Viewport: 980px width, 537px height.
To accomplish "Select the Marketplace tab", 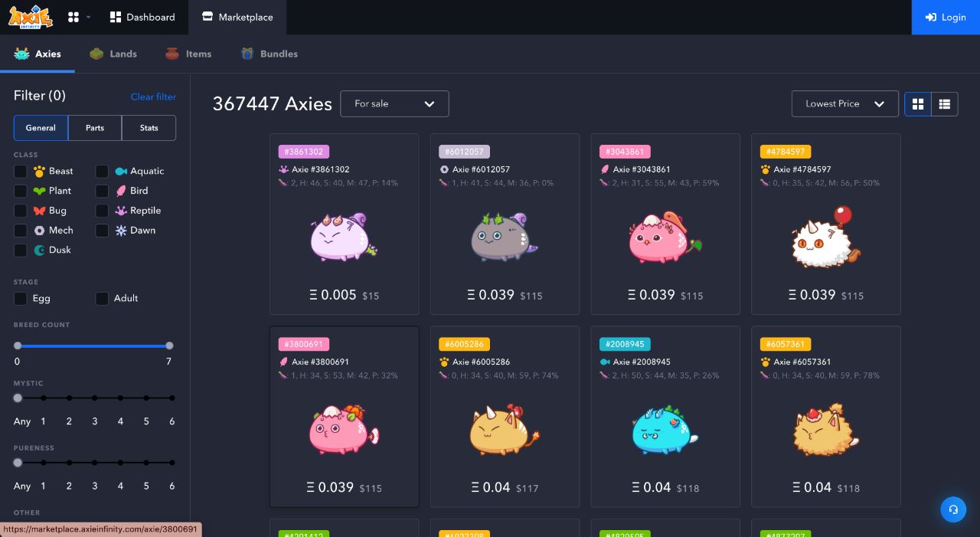I will click(237, 17).
